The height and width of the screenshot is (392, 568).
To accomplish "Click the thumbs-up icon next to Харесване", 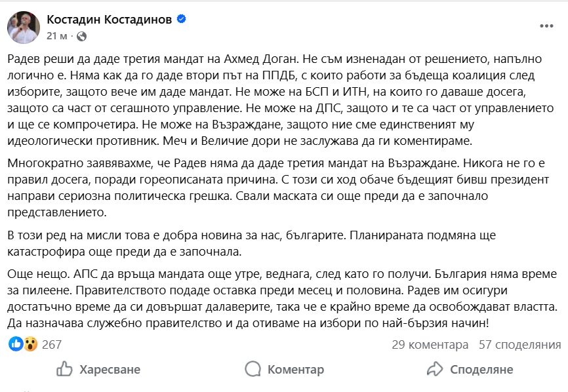I will (x=64, y=370).
